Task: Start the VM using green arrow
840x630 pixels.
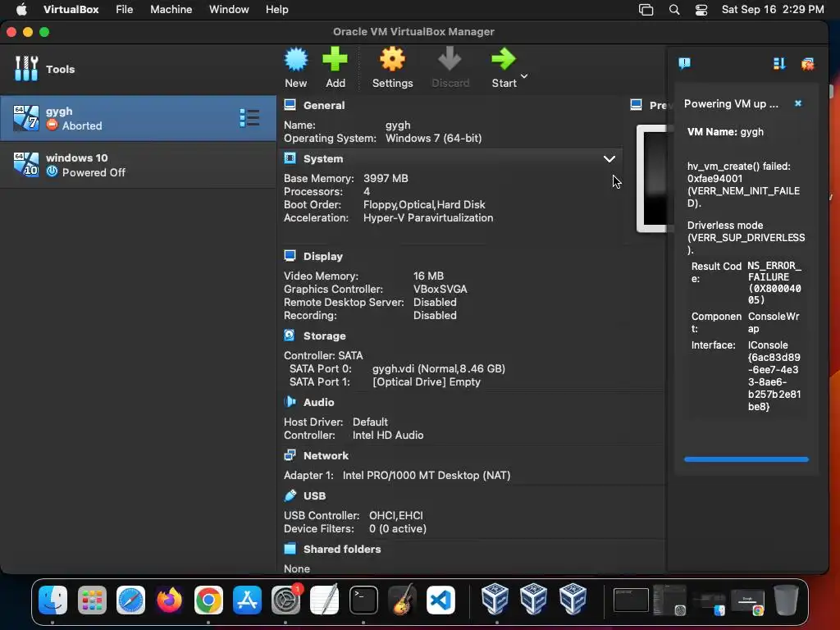Action: pos(504,59)
